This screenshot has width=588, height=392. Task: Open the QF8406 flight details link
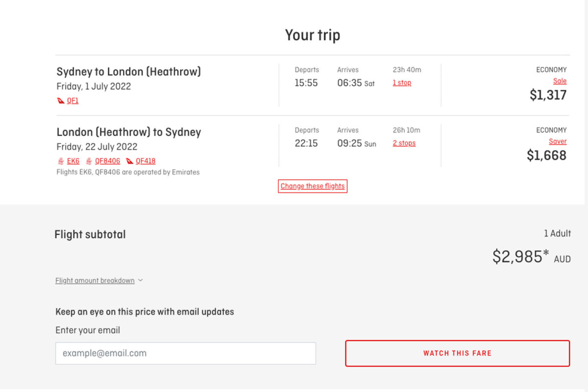[x=107, y=161]
